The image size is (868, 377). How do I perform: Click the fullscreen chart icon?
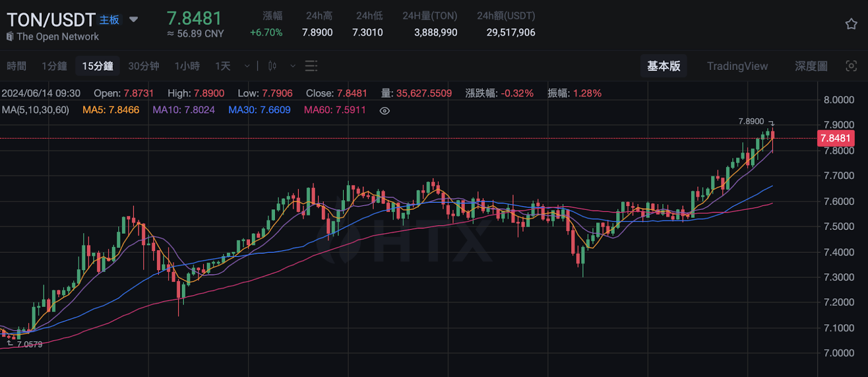click(851, 66)
